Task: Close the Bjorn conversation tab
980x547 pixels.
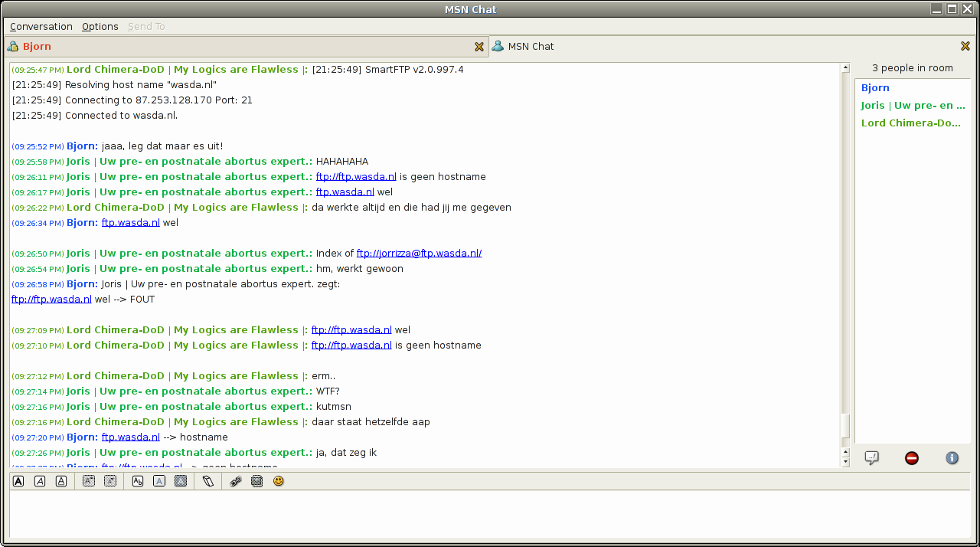Action: pos(479,47)
